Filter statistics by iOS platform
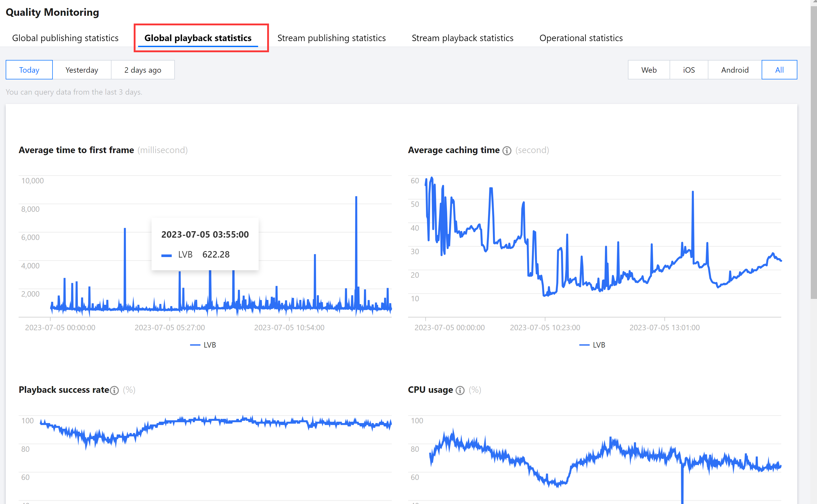The width and height of the screenshot is (817, 504). click(689, 70)
